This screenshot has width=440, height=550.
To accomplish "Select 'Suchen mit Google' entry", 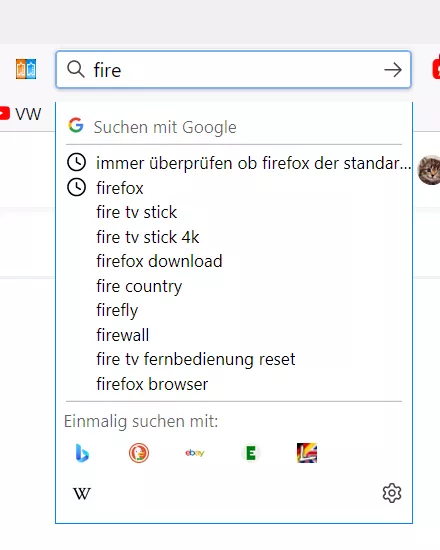I will coord(234,127).
